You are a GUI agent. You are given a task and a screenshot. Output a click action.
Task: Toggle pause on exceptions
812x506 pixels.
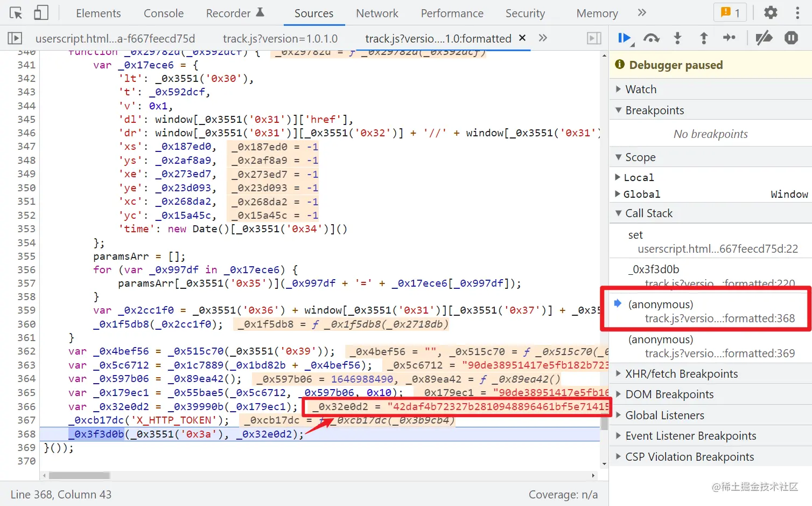pos(791,38)
